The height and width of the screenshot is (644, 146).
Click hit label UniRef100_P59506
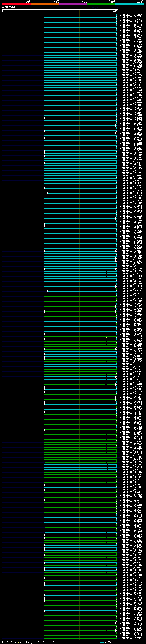tap(131, 580)
